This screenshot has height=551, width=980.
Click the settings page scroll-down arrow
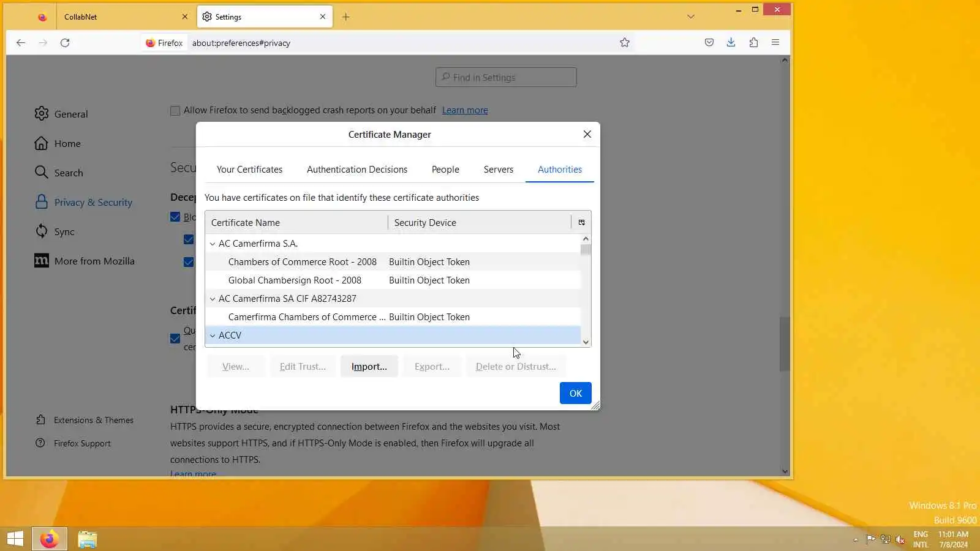pyautogui.click(x=785, y=471)
